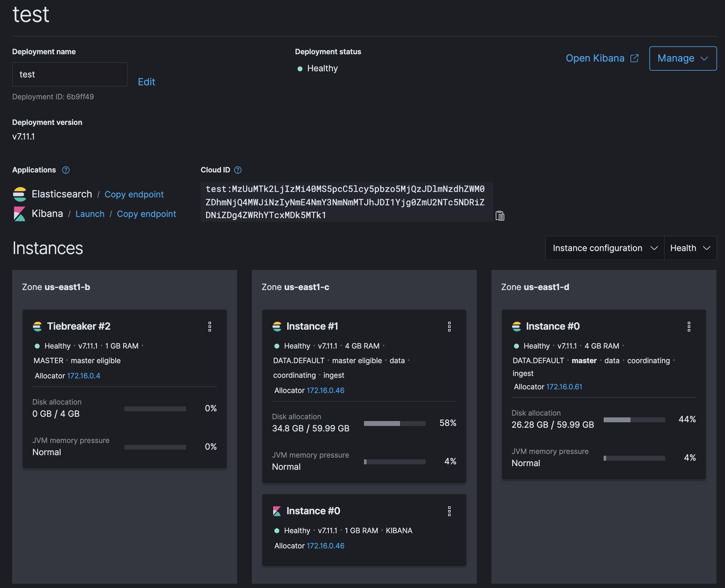Open us-east1-d Instance #0 options menu

pyautogui.click(x=689, y=327)
